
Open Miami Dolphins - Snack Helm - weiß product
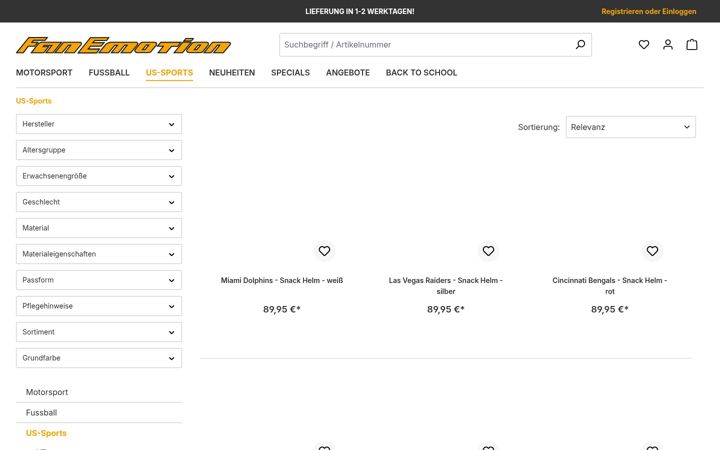click(x=282, y=280)
